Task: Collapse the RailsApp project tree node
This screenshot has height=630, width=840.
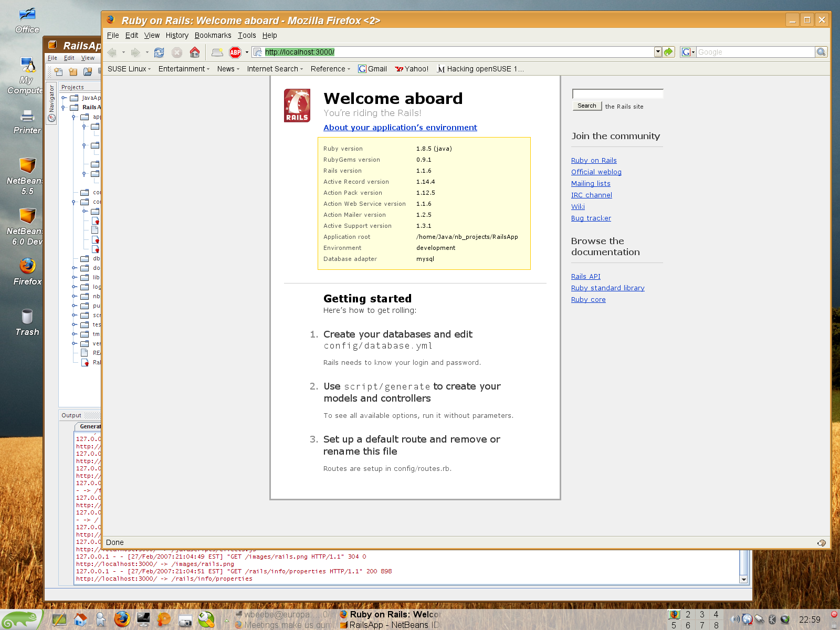Action: [x=64, y=107]
